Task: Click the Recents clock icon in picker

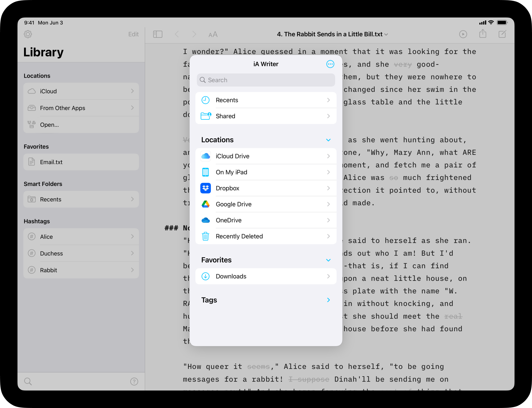Action: (206, 100)
